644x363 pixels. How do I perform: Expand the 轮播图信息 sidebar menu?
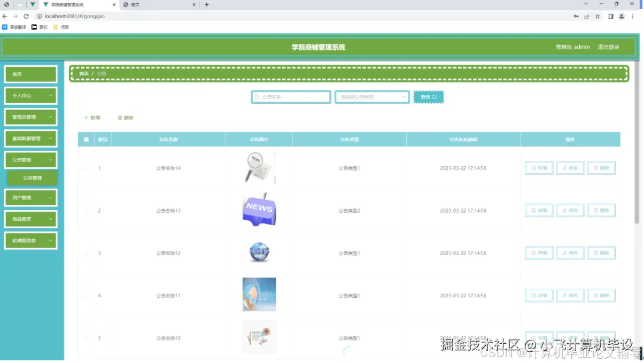[31, 241]
